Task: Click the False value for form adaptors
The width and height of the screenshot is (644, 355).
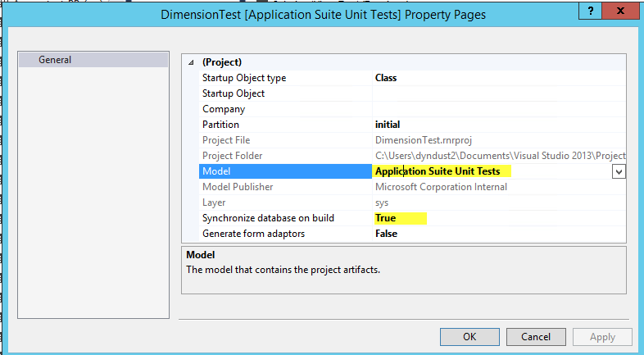Action: pos(386,234)
